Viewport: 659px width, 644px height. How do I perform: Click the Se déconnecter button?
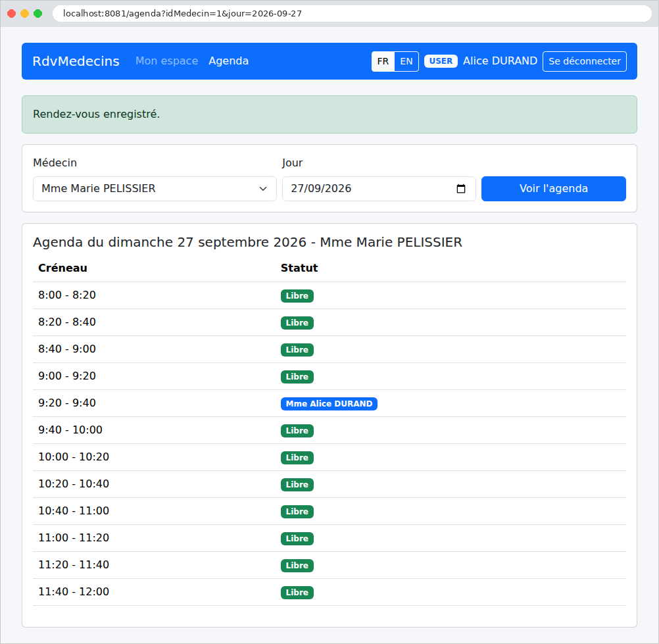point(585,61)
